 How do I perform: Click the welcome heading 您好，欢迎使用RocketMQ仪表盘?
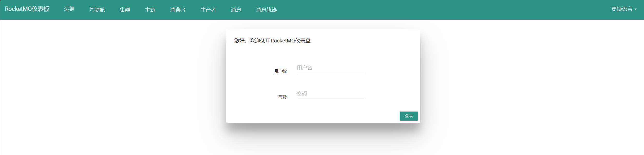[272, 41]
